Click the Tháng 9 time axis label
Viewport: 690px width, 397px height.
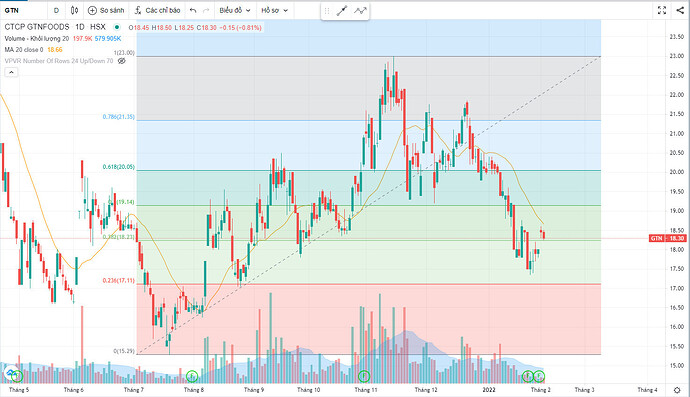coord(254,390)
